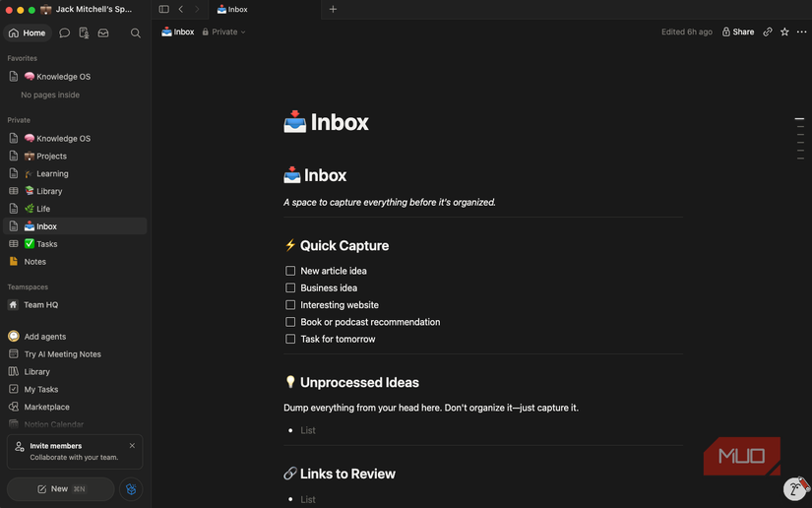This screenshot has height=508, width=812.
Task: Dismiss the Invite members card
Action: coord(132,446)
